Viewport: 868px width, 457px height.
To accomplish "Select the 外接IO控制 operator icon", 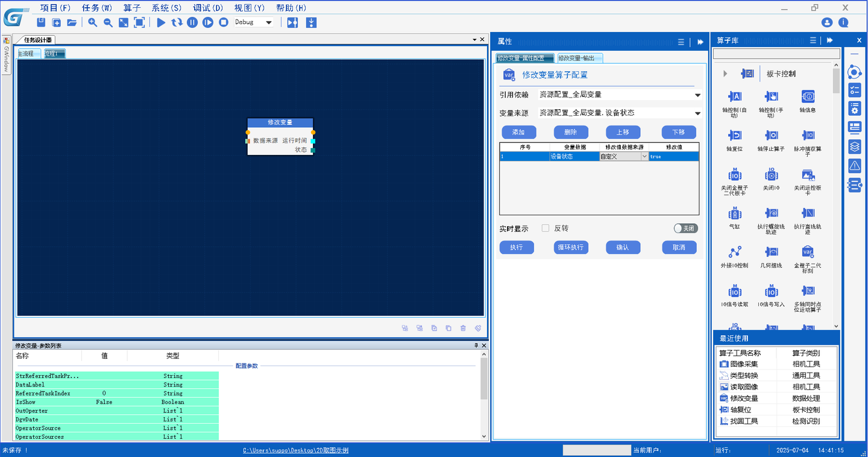I will [x=734, y=252].
